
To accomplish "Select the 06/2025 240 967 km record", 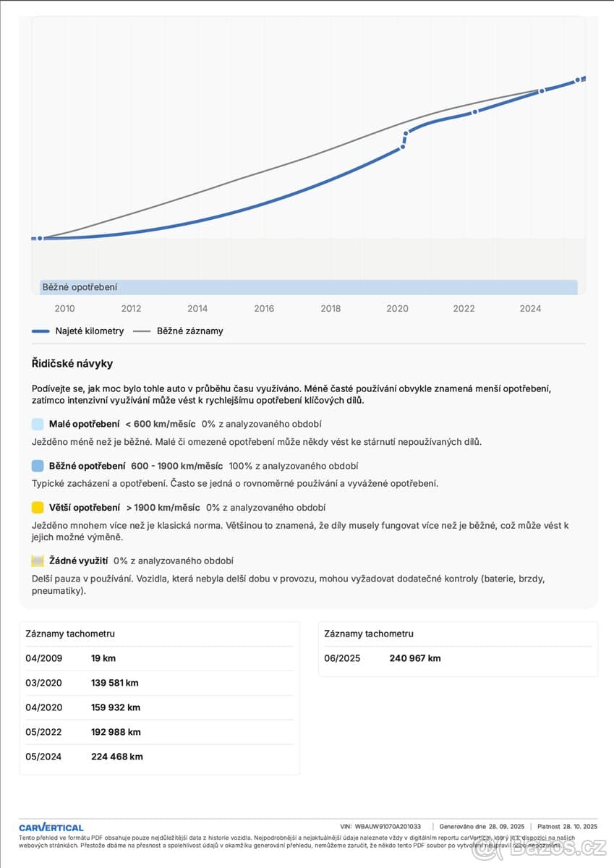I will pos(458,658).
